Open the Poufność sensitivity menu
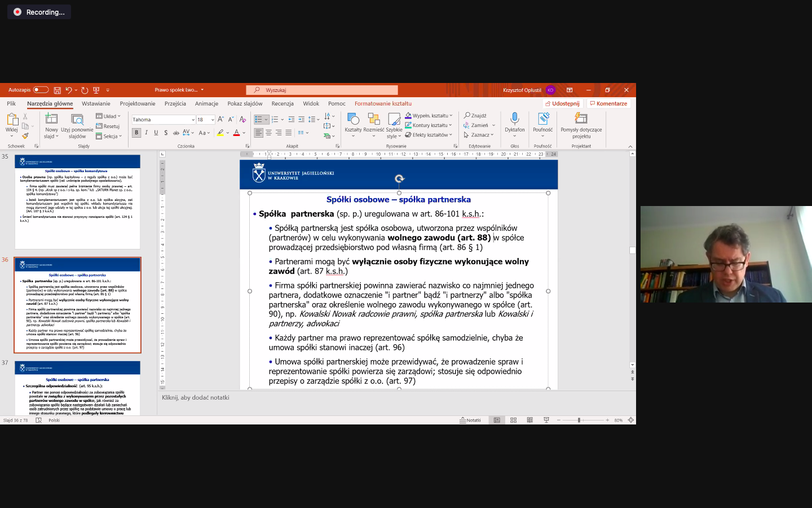The height and width of the screenshot is (508, 812). [x=542, y=125]
